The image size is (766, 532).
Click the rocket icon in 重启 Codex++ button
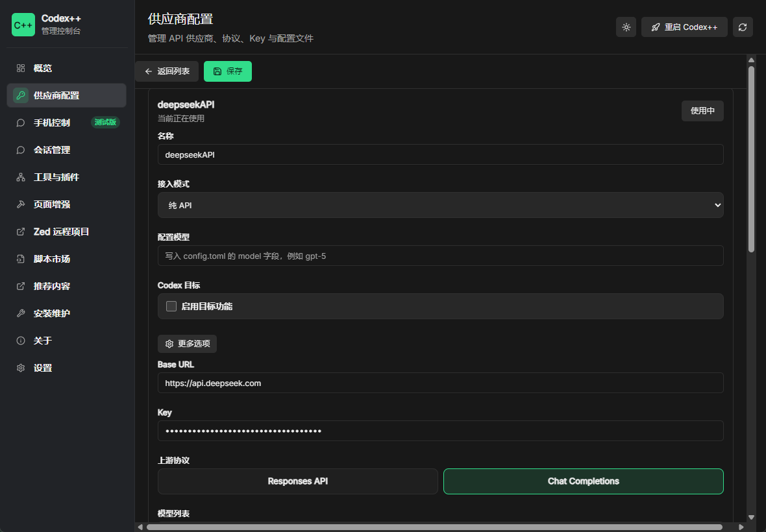[x=656, y=27]
